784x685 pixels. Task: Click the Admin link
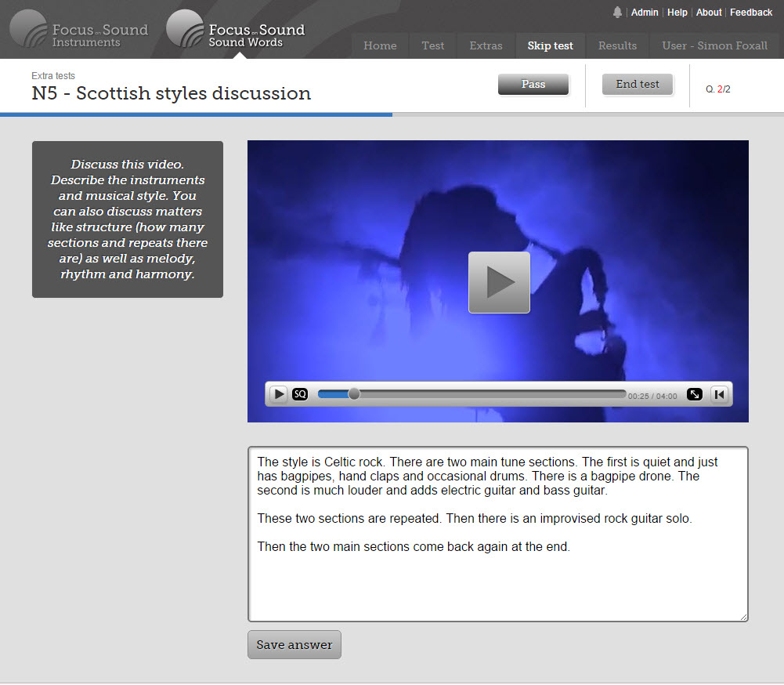pos(645,13)
